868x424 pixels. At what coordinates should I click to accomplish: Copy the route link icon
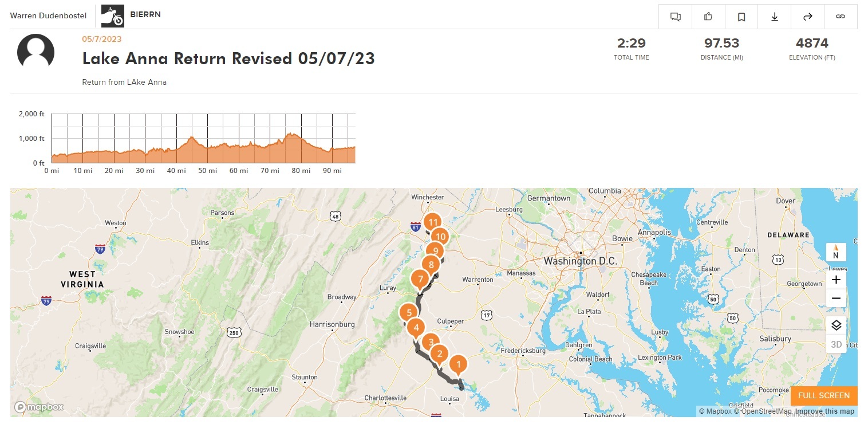click(841, 17)
